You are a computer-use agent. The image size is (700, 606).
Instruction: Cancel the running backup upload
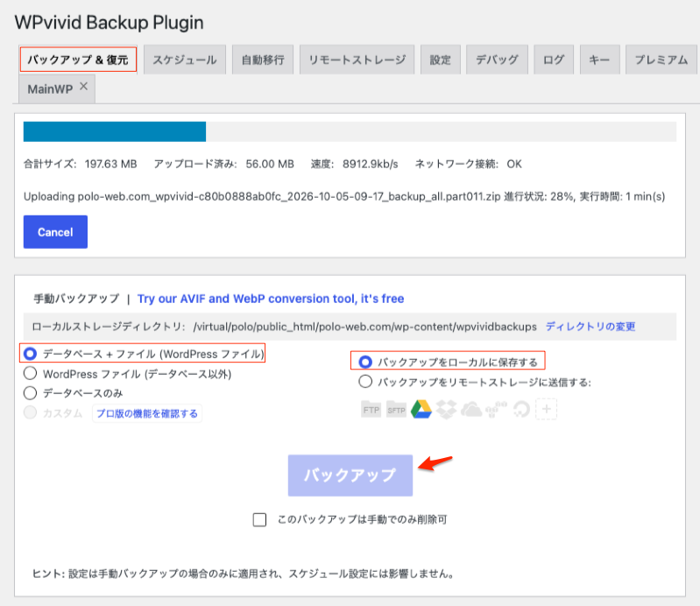click(55, 232)
